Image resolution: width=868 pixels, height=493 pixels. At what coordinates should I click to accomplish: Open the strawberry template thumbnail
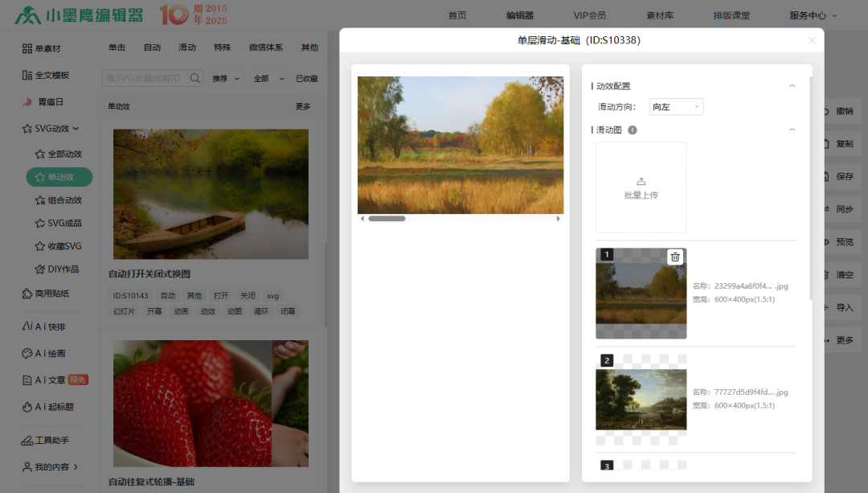pos(211,403)
